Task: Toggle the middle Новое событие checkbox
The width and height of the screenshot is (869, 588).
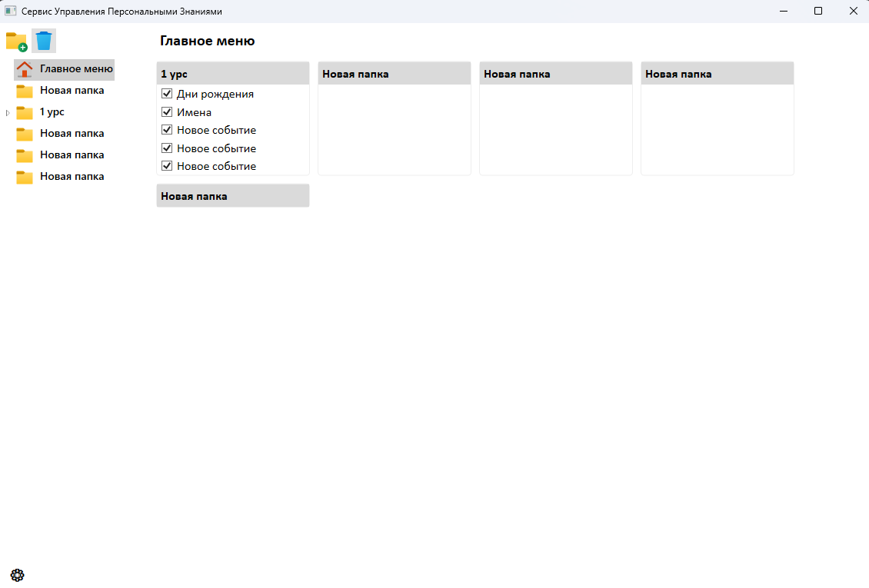Action: [167, 148]
